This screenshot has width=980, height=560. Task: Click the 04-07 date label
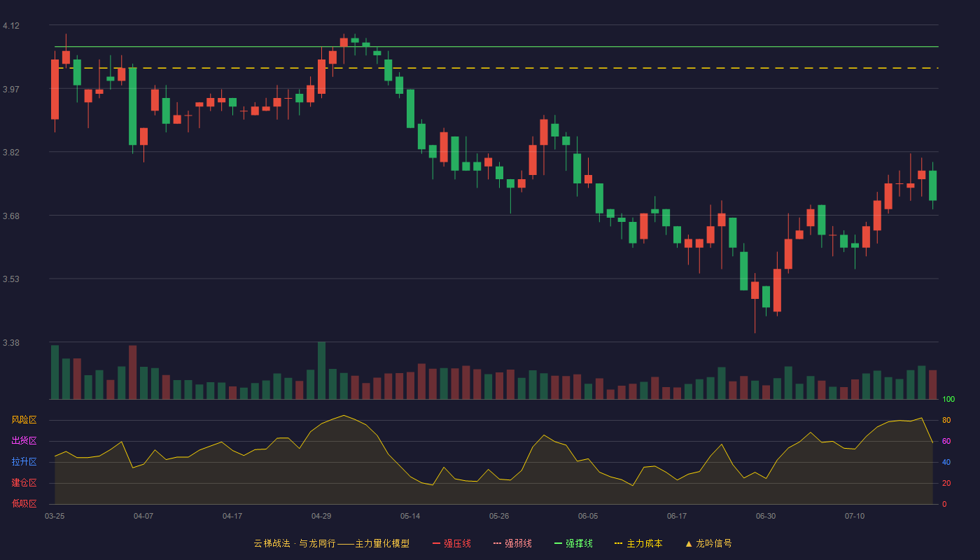pyautogui.click(x=143, y=516)
